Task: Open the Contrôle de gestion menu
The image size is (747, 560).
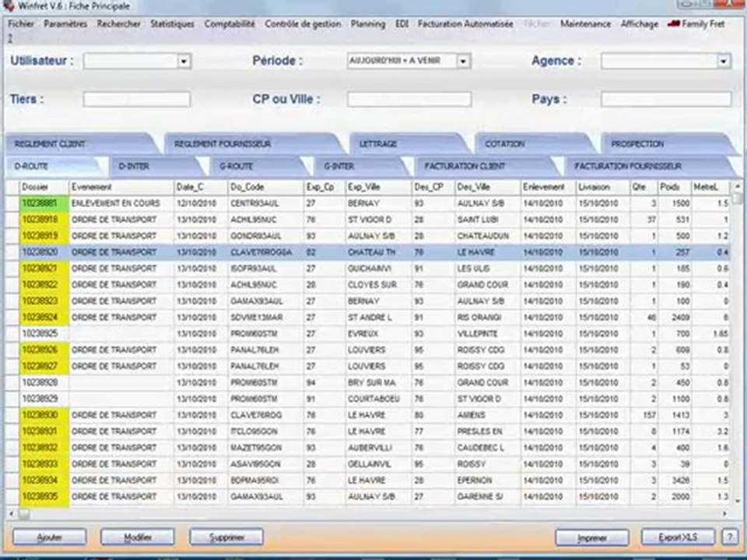Action: (x=303, y=23)
